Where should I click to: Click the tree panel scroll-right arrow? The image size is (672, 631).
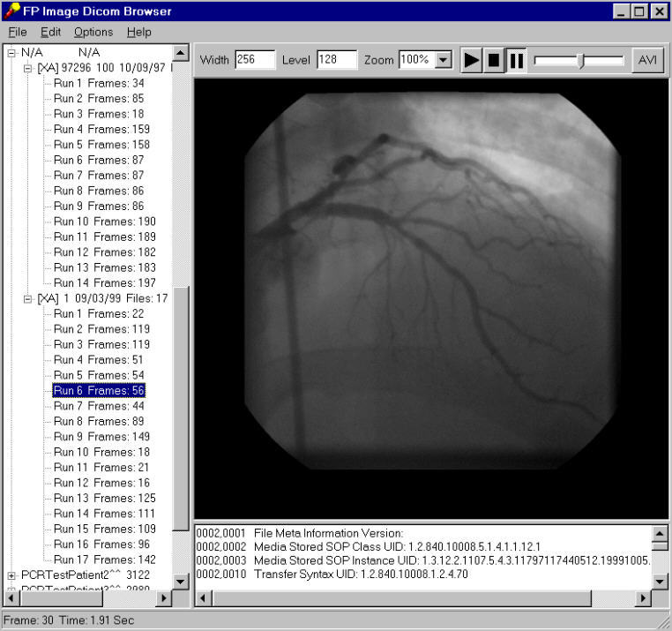coord(163,598)
